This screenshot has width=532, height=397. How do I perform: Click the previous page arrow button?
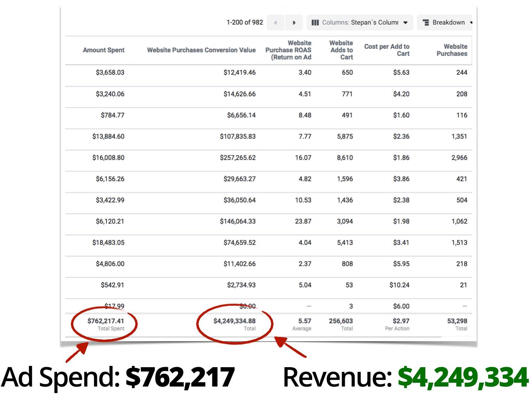(x=275, y=22)
